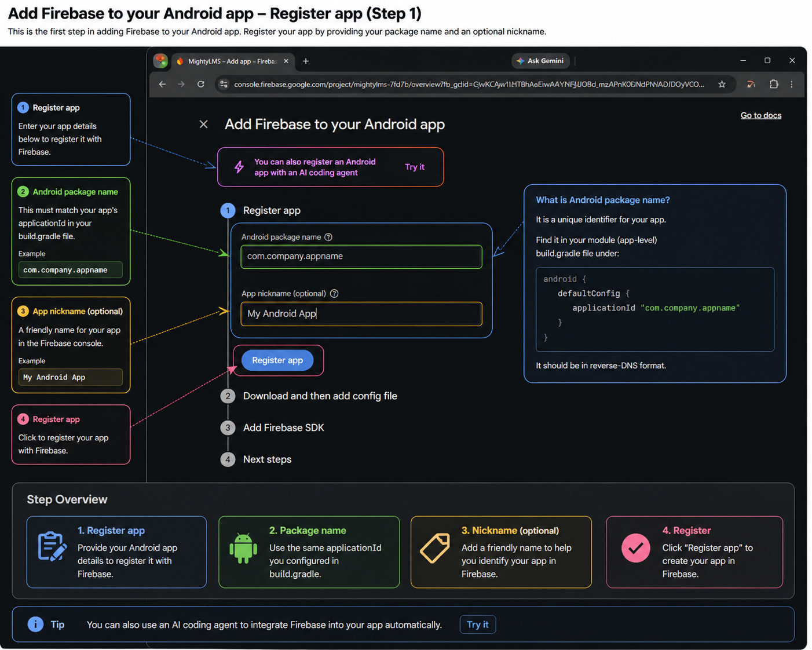The width and height of the screenshot is (812, 650).
Task: Click the Android robot icon in Package name card
Action: [x=243, y=547]
